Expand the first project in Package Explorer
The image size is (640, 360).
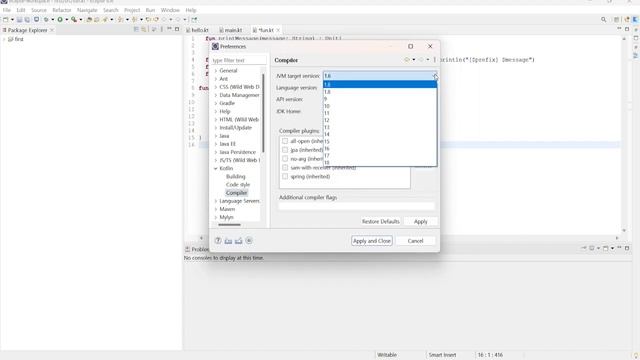pyautogui.click(x=4, y=39)
